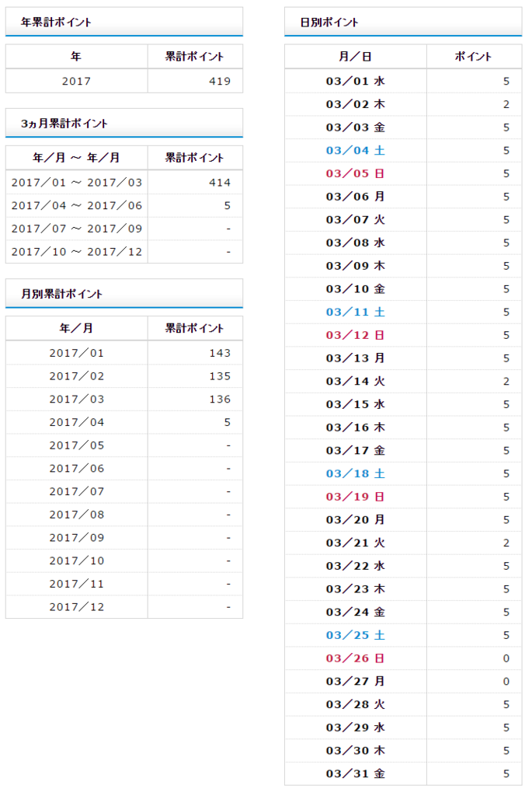Viewport: 532px width, 796px height.
Task: Select the 2017 year cell
Action: pyautogui.click(x=77, y=81)
